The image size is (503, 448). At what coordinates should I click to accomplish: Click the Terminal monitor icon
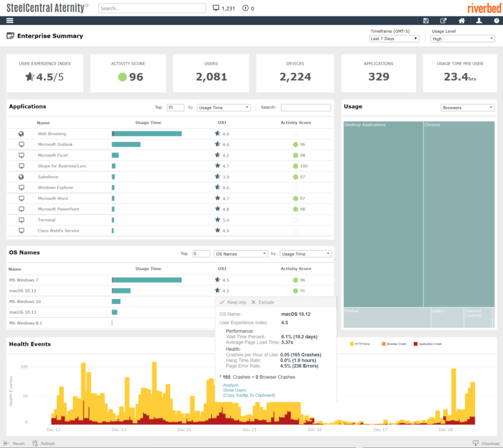(21, 220)
